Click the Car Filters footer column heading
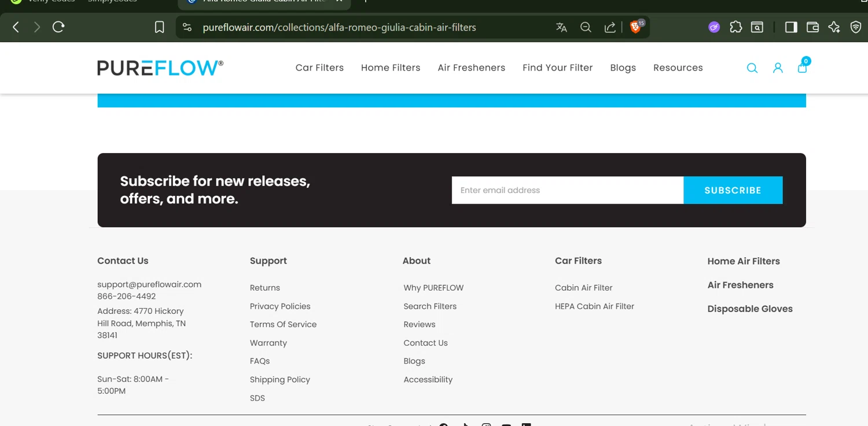This screenshot has height=426, width=868. (x=579, y=261)
